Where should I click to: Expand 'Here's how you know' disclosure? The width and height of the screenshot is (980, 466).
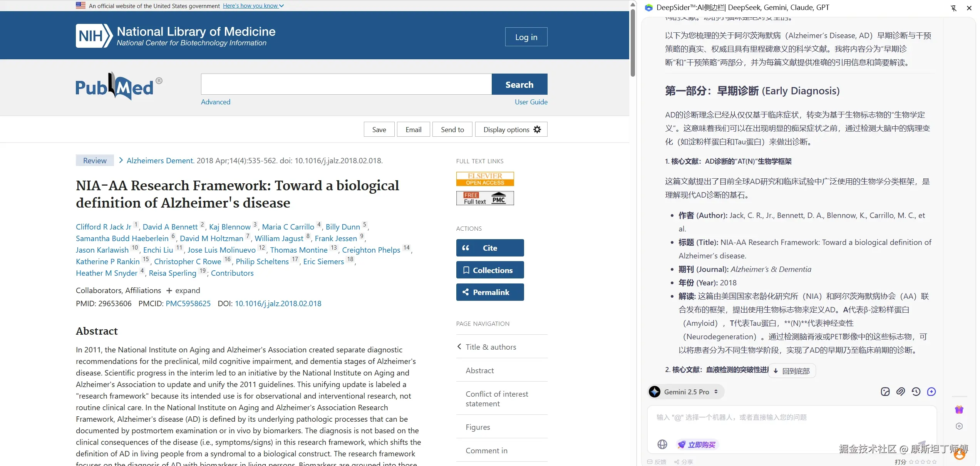(x=253, y=6)
